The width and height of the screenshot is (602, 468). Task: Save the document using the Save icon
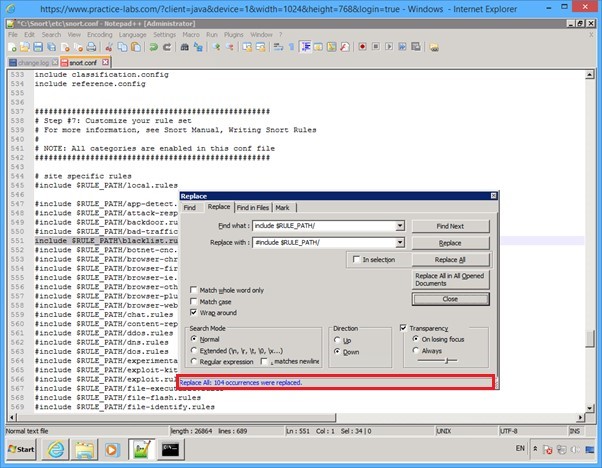(38, 47)
